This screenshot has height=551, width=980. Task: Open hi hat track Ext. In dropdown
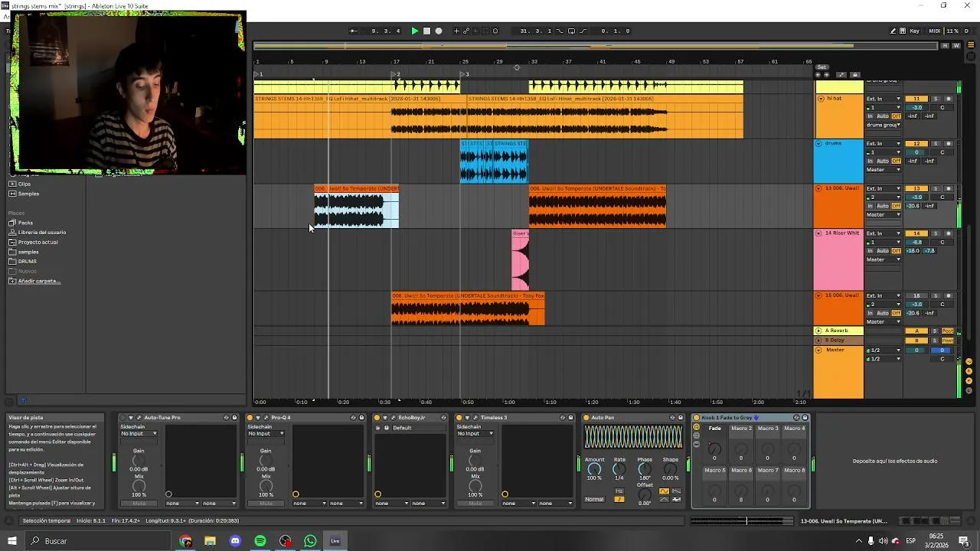(x=884, y=99)
